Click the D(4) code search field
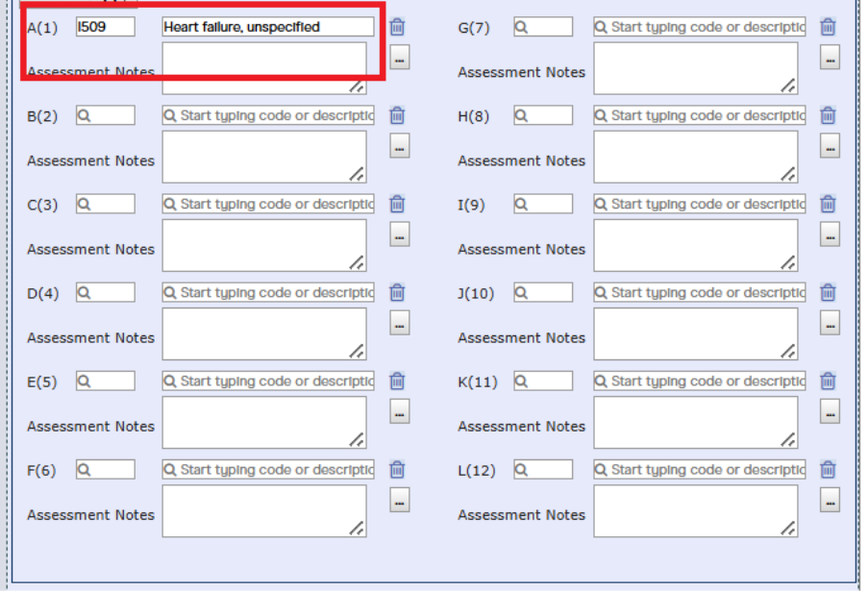Viewport: 868px width, 591px height. coord(105,292)
